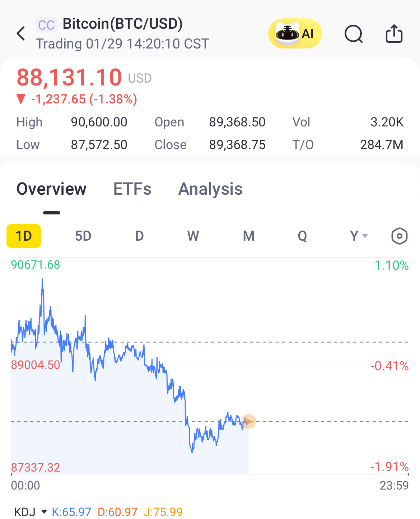The width and height of the screenshot is (420, 519).
Task: Open the Analysis tab
Action: pyautogui.click(x=210, y=189)
